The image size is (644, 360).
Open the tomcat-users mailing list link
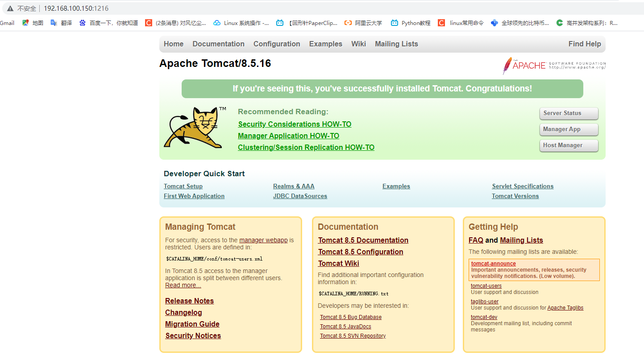tap(486, 286)
